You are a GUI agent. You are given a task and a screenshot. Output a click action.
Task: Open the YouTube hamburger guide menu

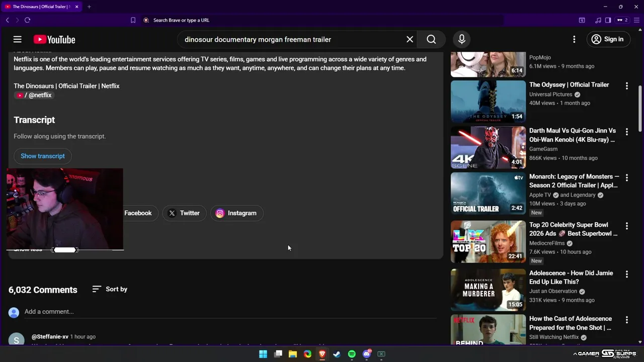pyautogui.click(x=18, y=39)
